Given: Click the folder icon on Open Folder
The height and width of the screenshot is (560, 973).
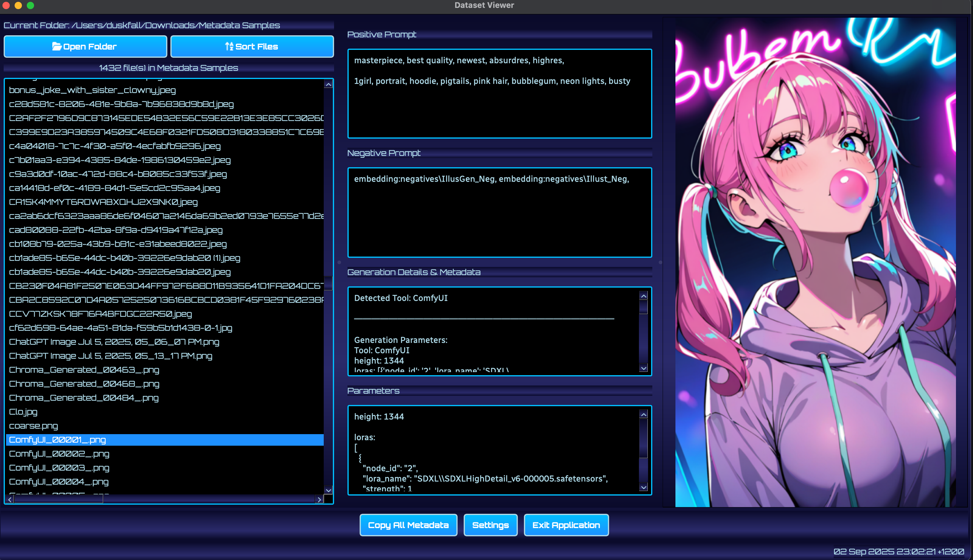Looking at the screenshot, I should coord(57,47).
